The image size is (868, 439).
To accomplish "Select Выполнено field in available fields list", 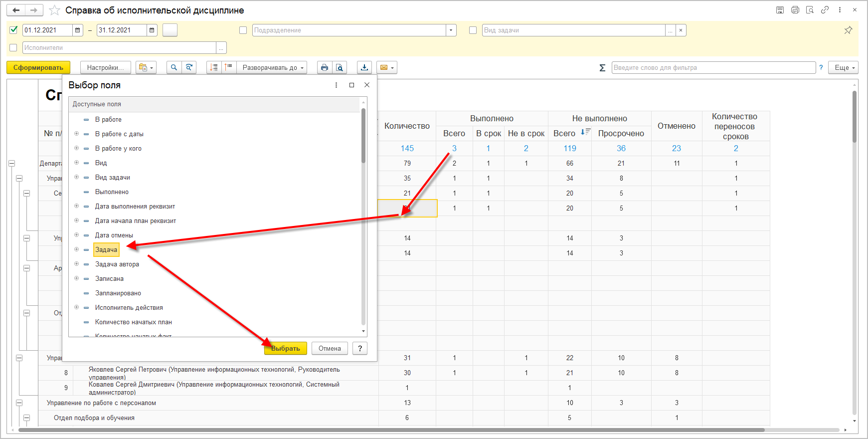I will point(112,192).
